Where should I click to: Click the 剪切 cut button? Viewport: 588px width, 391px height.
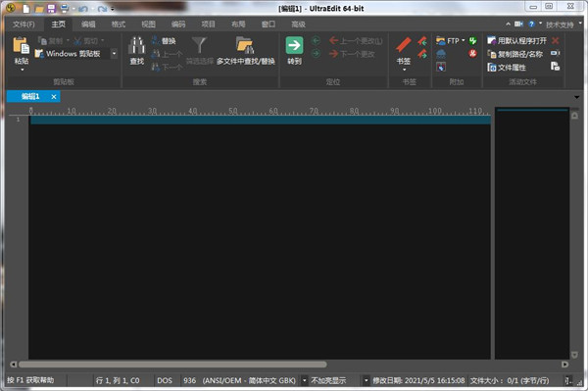point(87,41)
